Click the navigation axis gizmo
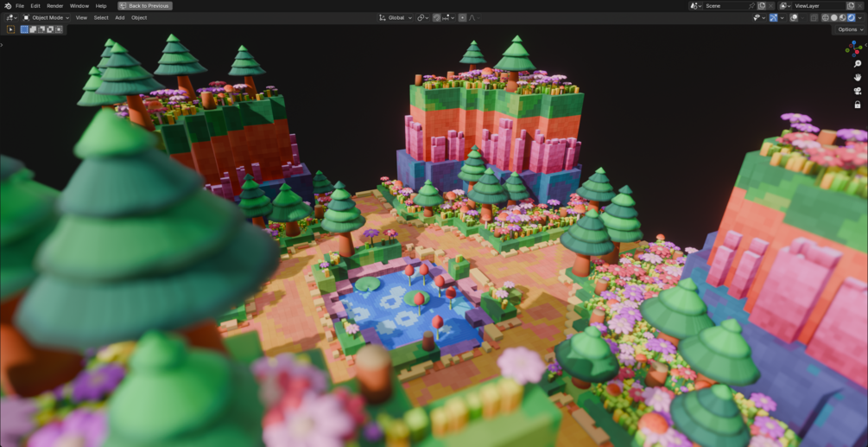The height and width of the screenshot is (447, 868). 853,48
